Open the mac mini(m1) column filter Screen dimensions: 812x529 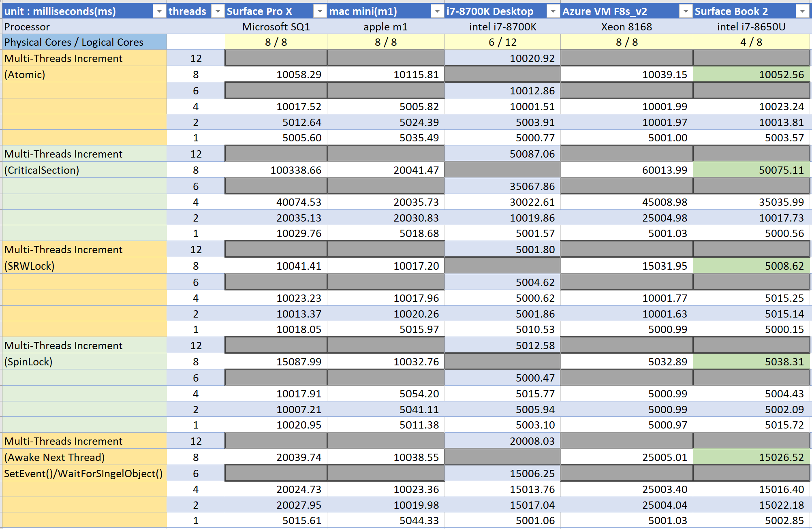click(x=437, y=11)
